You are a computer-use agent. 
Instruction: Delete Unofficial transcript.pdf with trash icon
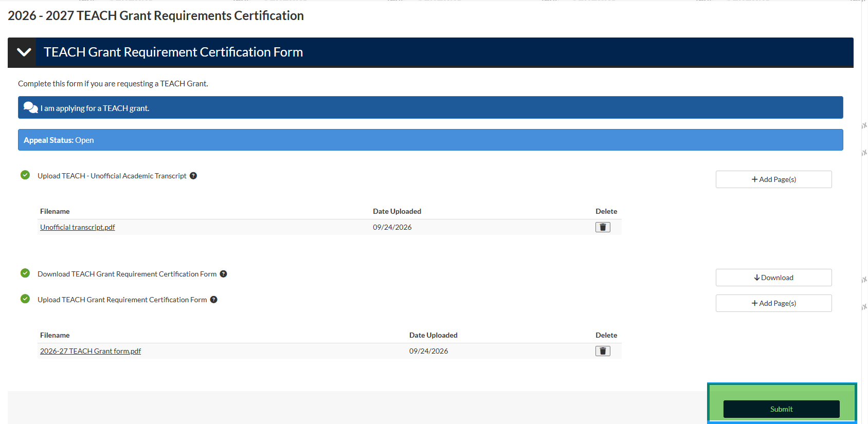[603, 227]
